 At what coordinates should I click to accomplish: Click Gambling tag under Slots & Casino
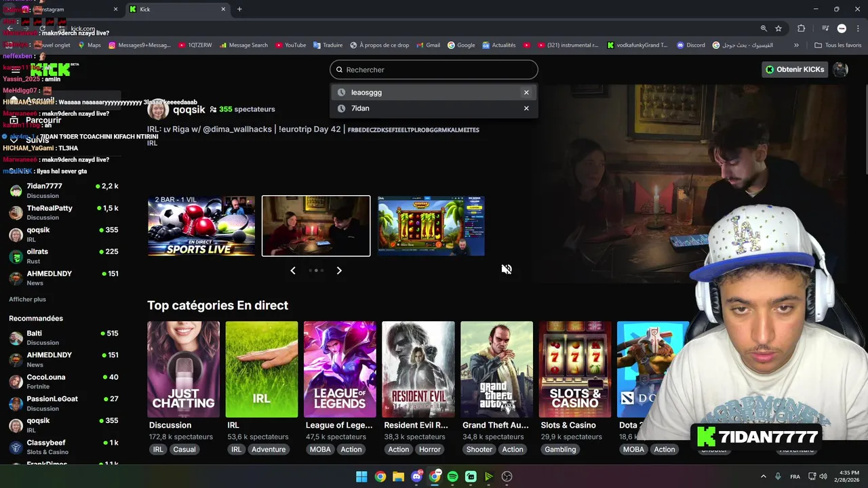tap(561, 449)
